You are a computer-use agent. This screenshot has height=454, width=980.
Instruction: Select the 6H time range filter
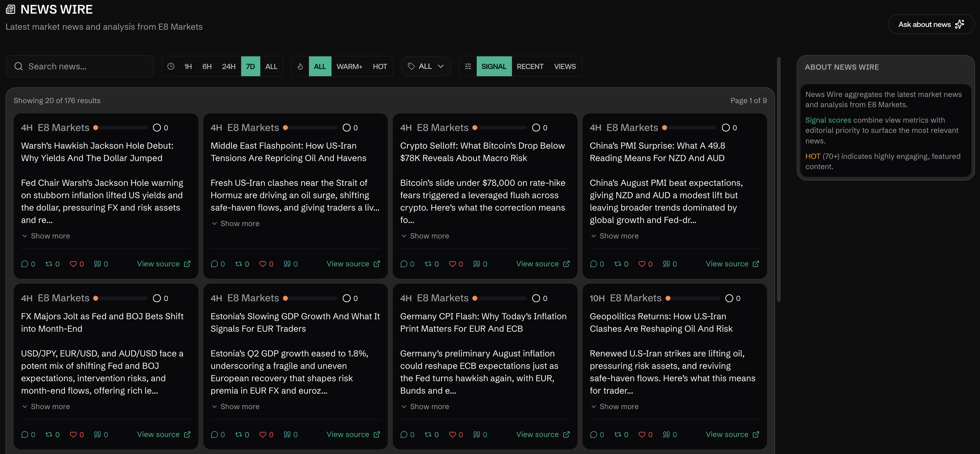[206, 66]
